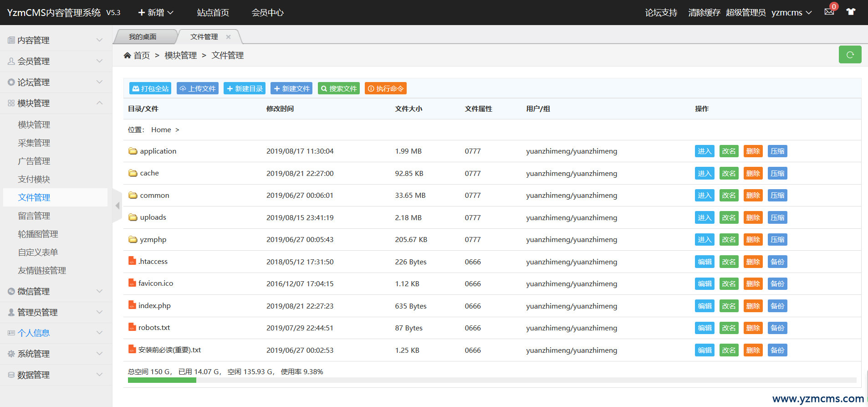Click the 站点首页 top link
Screen dimensions: 868x407
[213, 12]
